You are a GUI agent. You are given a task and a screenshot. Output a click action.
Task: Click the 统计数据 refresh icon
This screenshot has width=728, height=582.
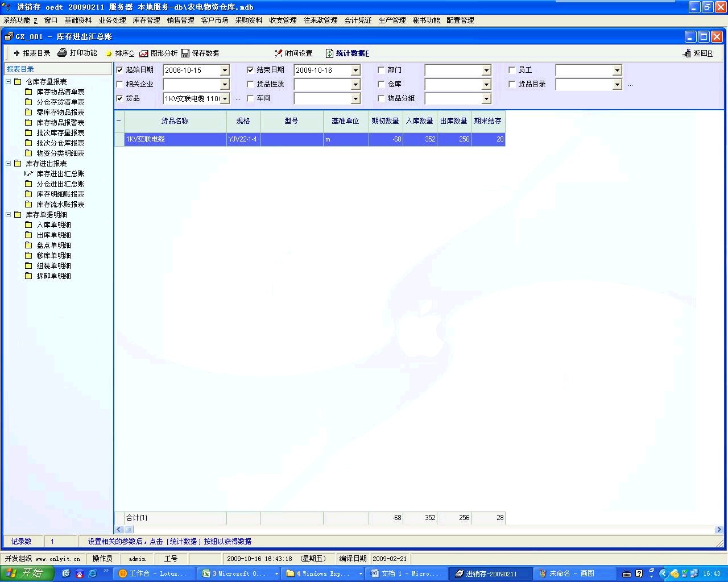[329, 53]
